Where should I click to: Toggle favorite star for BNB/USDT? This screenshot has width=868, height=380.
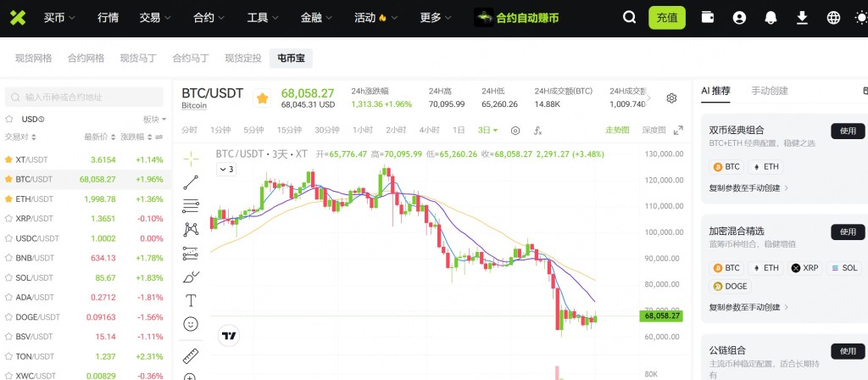click(8, 258)
